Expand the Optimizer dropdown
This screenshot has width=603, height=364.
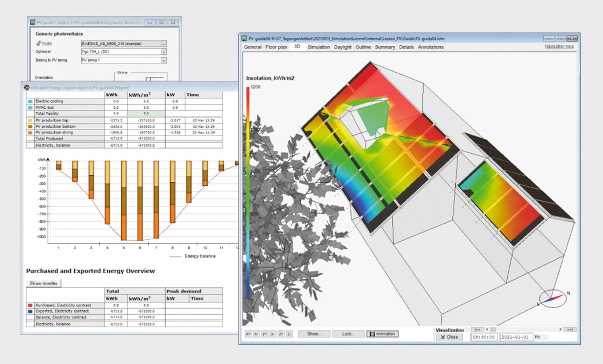164,52
